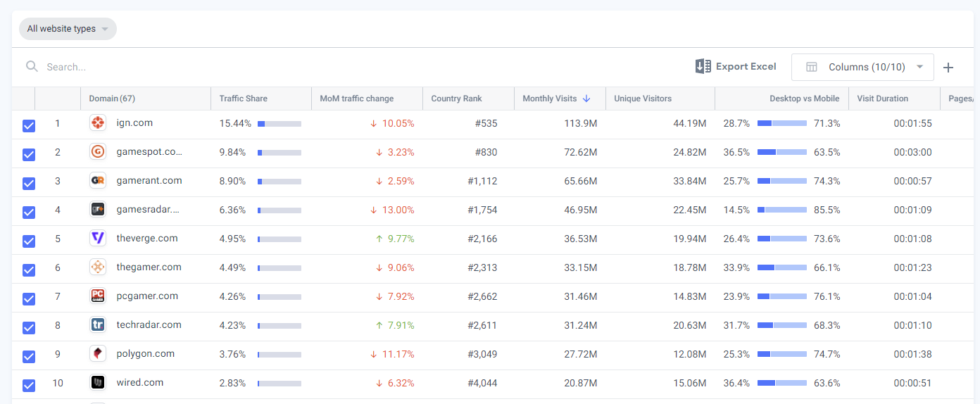Uncheck the gamespot row checkbox
Image resolution: width=980 pixels, height=404 pixels.
click(x=29, y=155)
